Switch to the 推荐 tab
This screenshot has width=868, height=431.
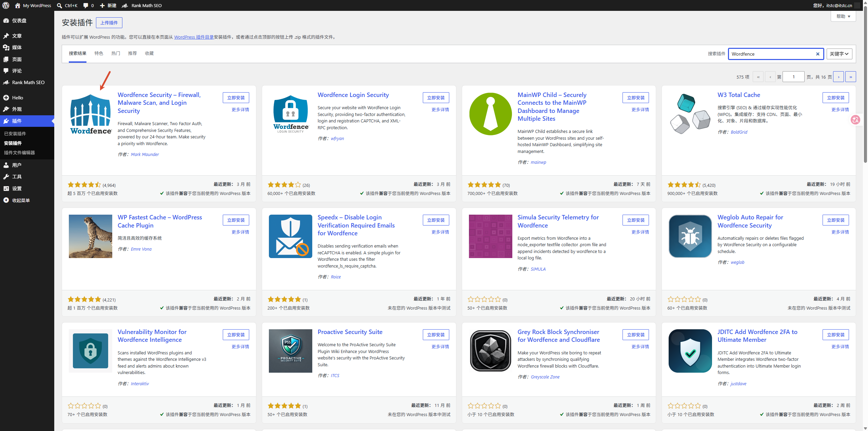click(x=133, y=54)
